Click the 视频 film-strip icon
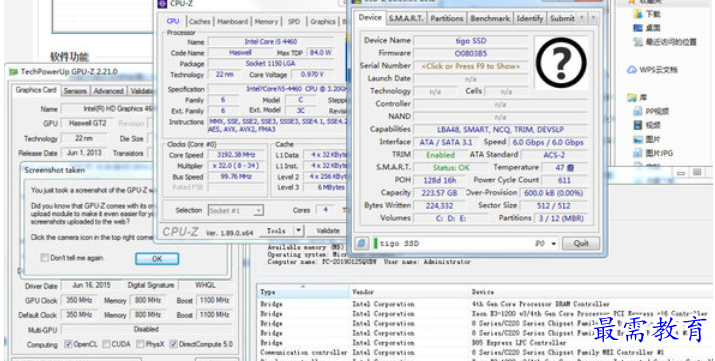Screen dimensions: 715x361 [x=638, y=125]
